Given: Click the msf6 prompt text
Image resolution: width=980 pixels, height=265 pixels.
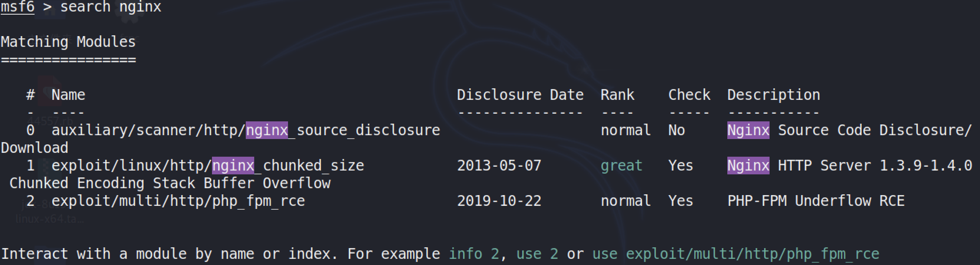Looking at the screenshot, I should [17, 7].
